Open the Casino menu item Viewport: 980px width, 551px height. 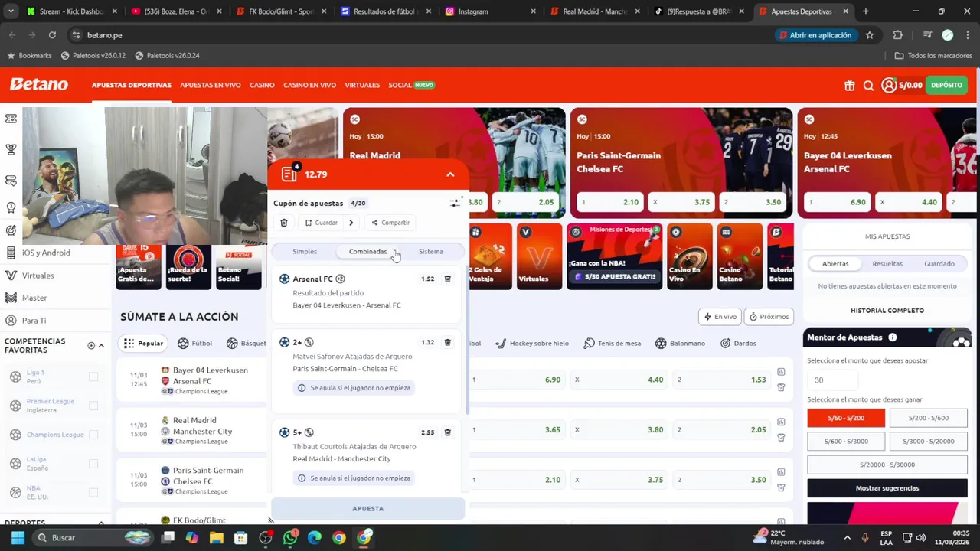[x=262, y=85]
